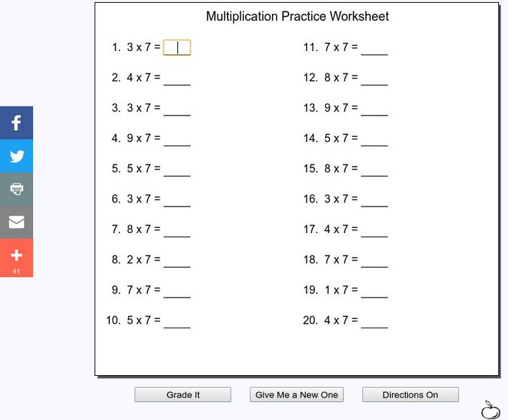Share by email with the envelope icon
Image resolution: width=508 pixels, height=420 pixels.
[17, 222]
